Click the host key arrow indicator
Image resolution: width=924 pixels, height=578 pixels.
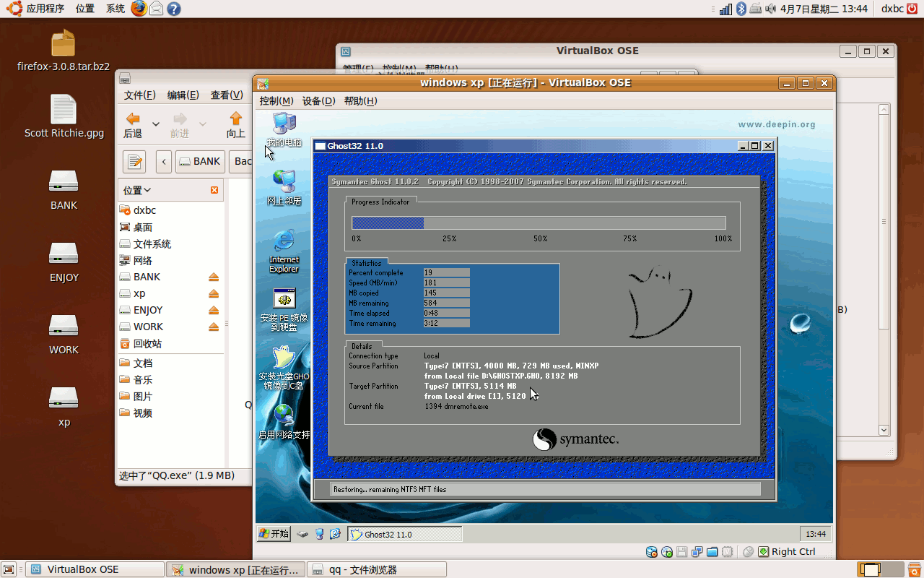(x=764, y=552)
